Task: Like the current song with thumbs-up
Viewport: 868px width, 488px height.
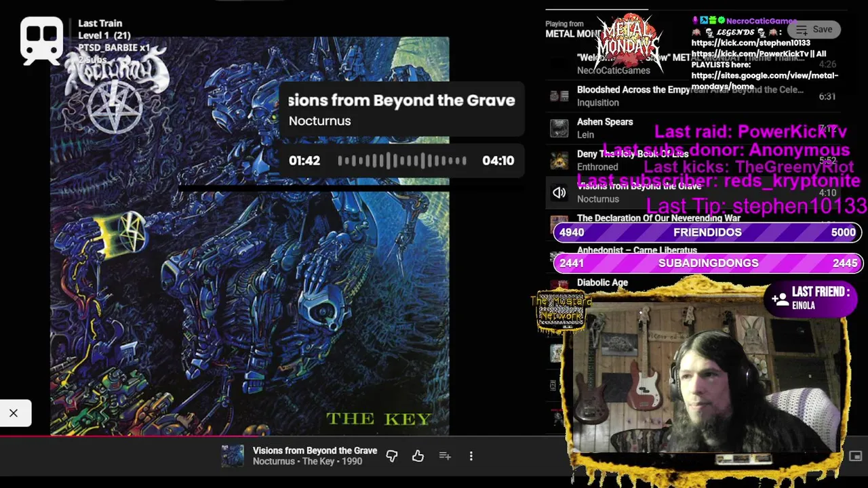Action: [418, 456]
